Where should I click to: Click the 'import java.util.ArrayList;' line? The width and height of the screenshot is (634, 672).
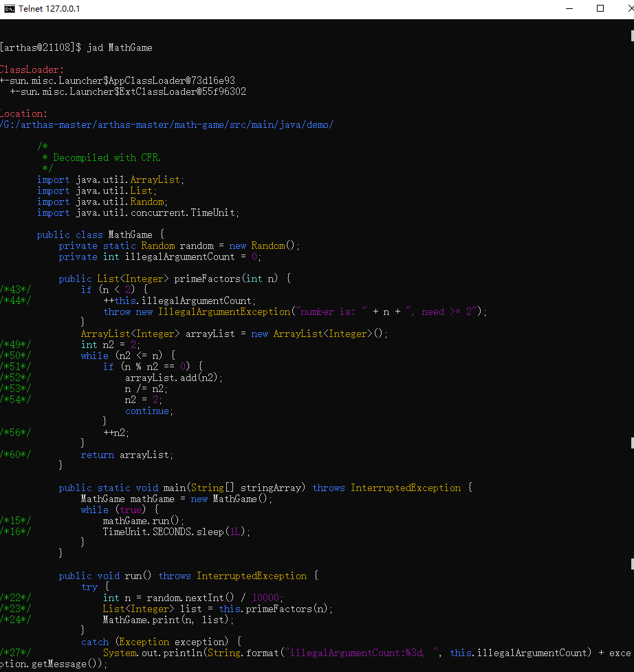(x=111, y=180)
